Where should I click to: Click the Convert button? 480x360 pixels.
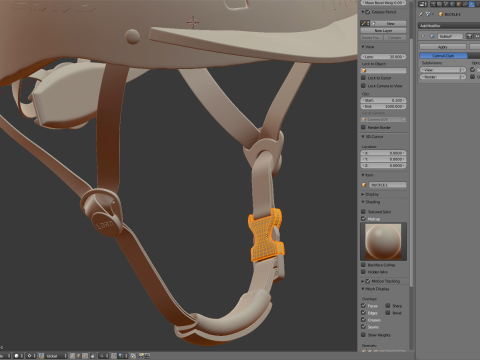[x=395, y=37]
